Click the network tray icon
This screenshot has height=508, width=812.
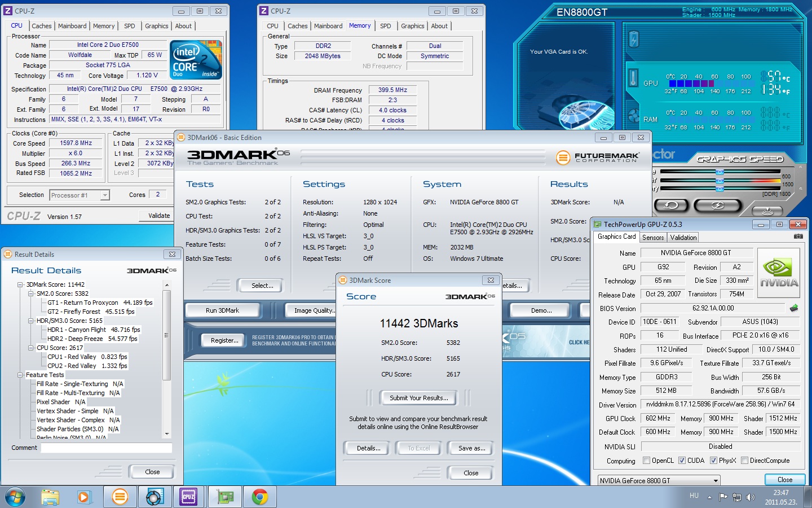[736, 497]
